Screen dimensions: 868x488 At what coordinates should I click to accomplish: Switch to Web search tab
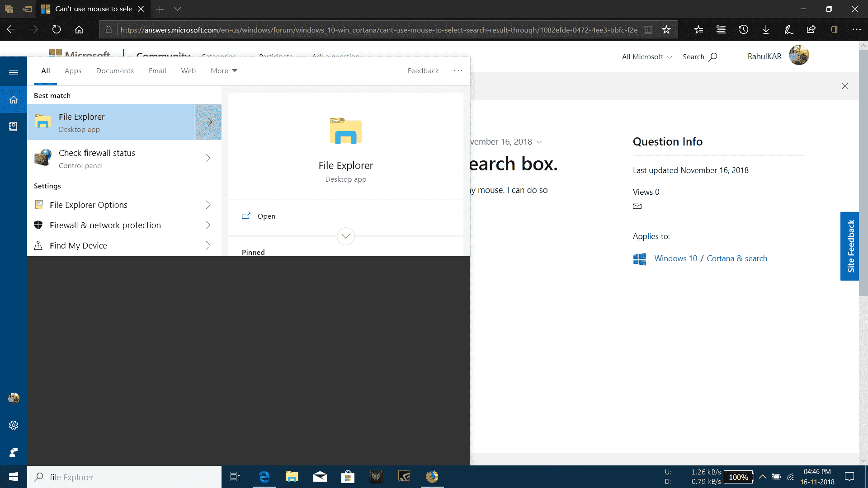point(188,70)
